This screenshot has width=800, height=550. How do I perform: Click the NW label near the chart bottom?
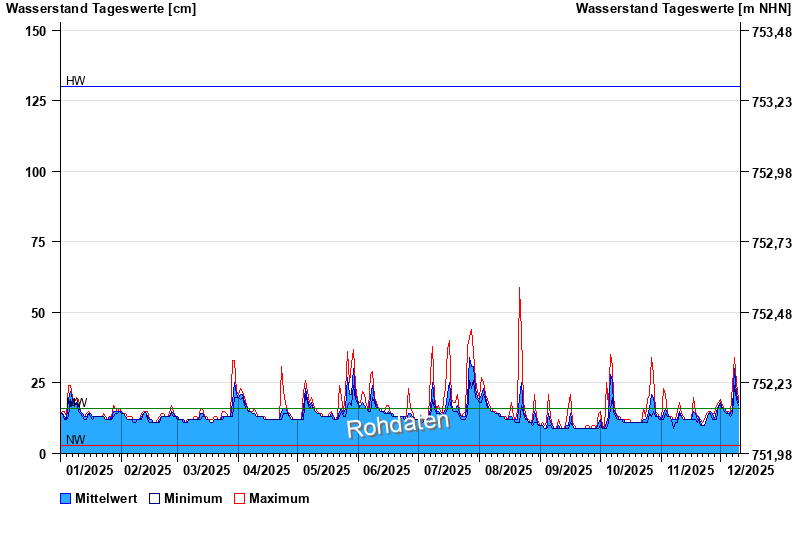tap(76, 439)
